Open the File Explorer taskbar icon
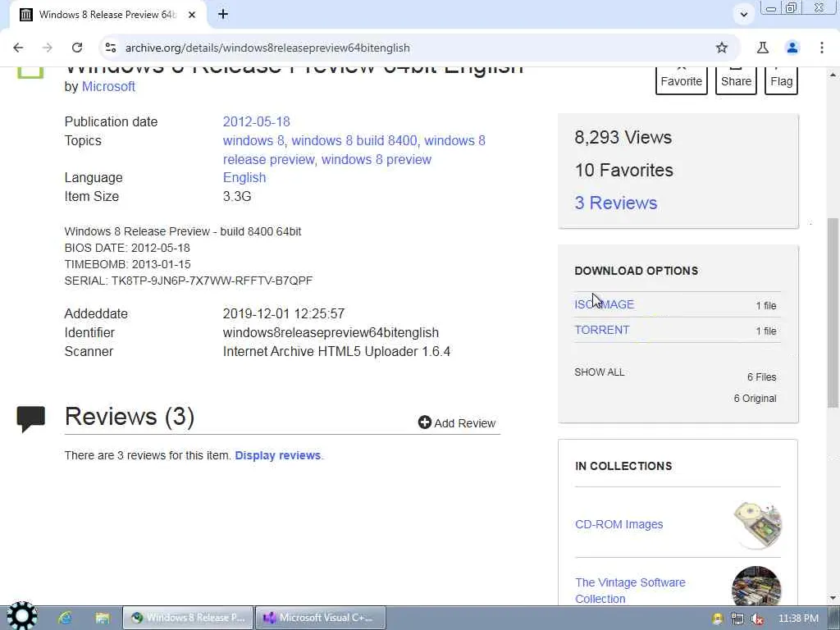This screenshot has height=630, width=840. click(103, 618)
